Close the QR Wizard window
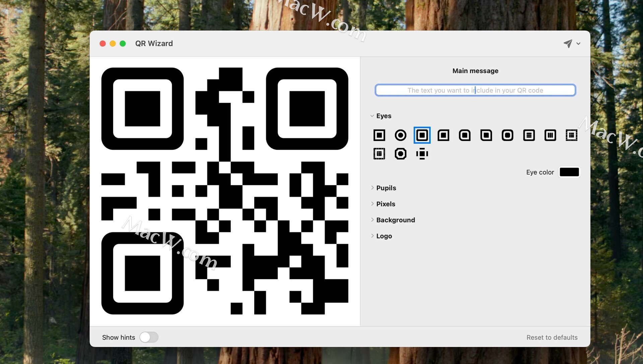Screen dimensions: 643x364 (x=103, y=44)
